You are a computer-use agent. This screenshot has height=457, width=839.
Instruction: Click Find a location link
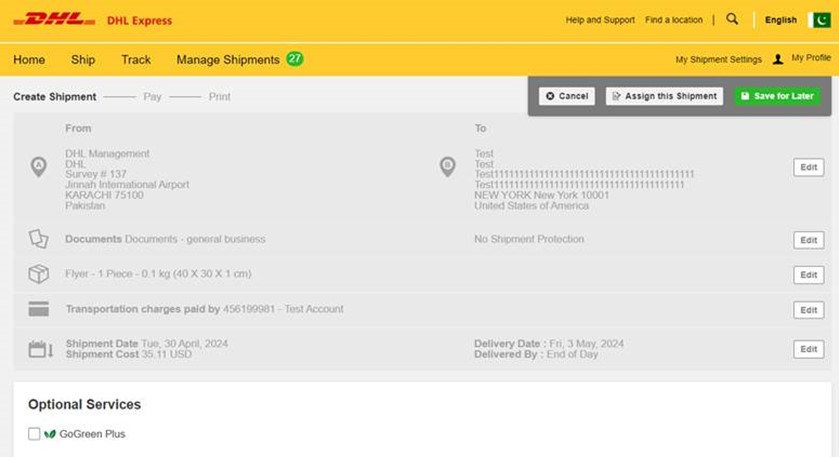[674, 20]
